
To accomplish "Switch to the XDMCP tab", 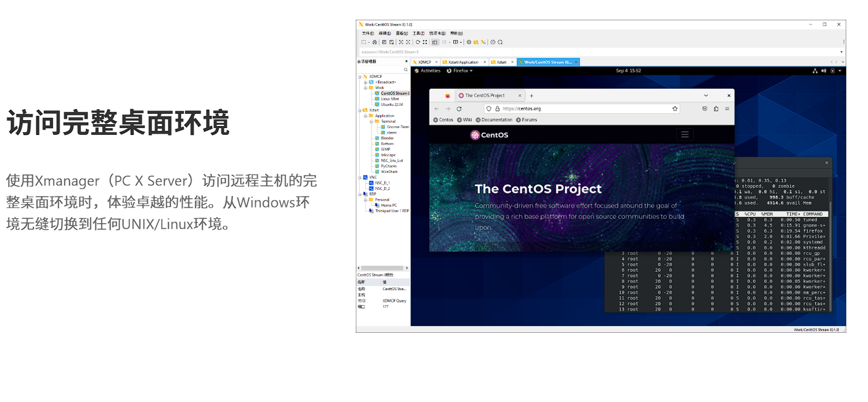I will [424, 62].
